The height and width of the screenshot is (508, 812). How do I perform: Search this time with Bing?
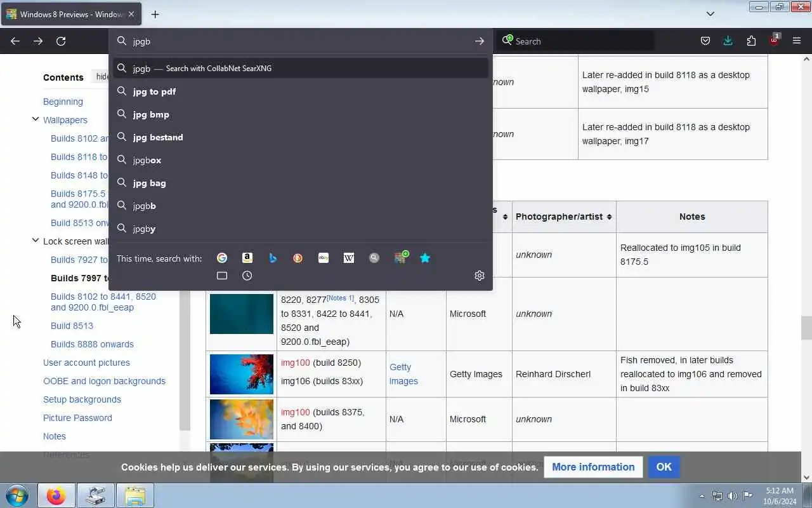pos(273,258)
